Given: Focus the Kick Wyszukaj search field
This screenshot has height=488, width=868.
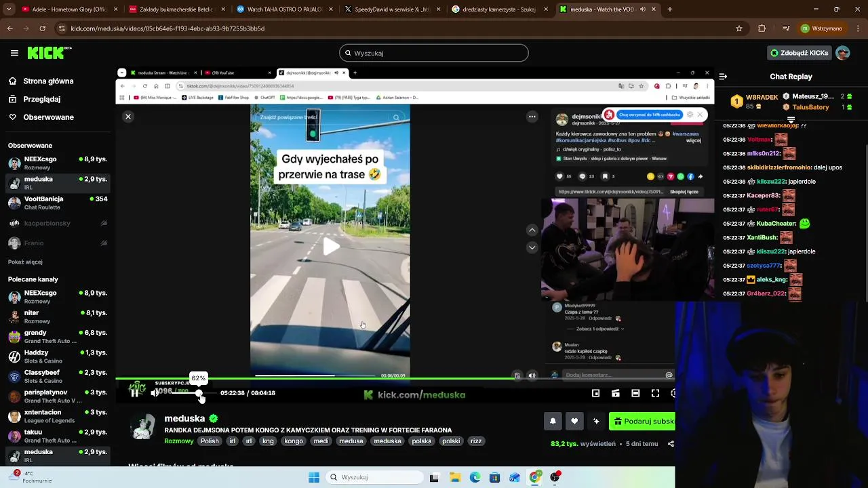Looking at the screenshot, I should 434,53.
